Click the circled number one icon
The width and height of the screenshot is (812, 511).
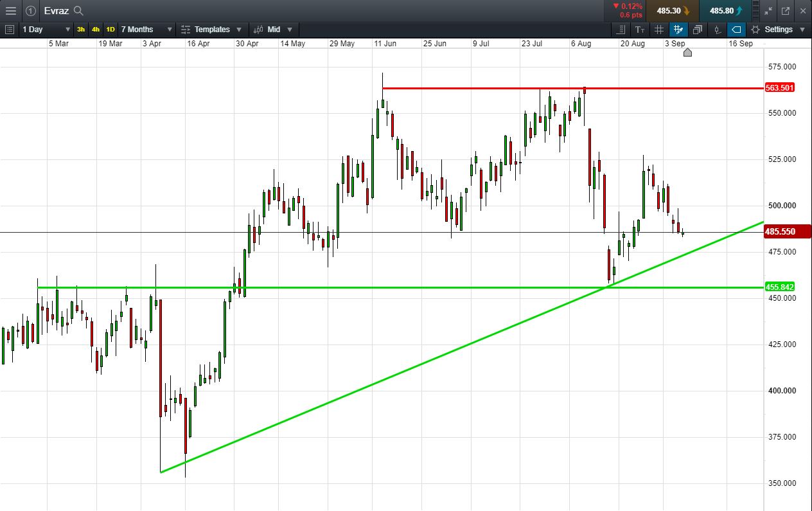point(30,11)
